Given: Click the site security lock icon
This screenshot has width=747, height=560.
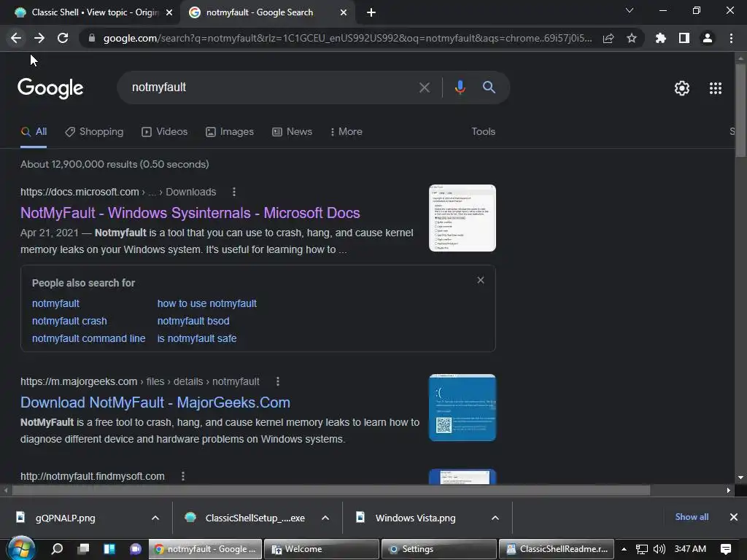Looking at the screenshot, I should point(92,38).
